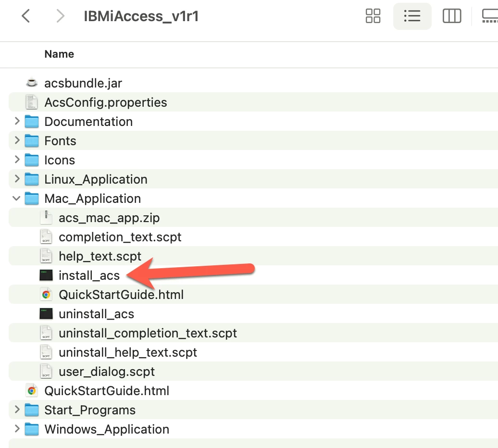This screenshot has height=448, width=498.
Task: Select the uninstall_help_text.scpt file name
Action: [x=128, y=352]
